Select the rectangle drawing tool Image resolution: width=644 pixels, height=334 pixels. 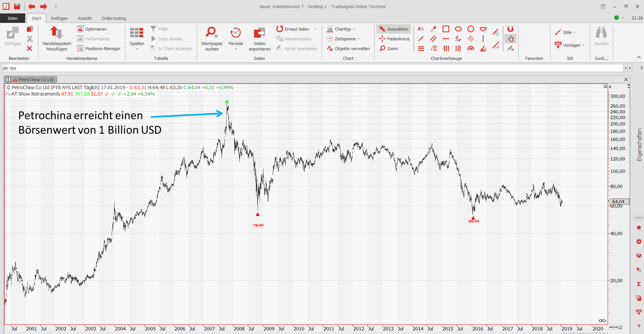tap(445, 29)
